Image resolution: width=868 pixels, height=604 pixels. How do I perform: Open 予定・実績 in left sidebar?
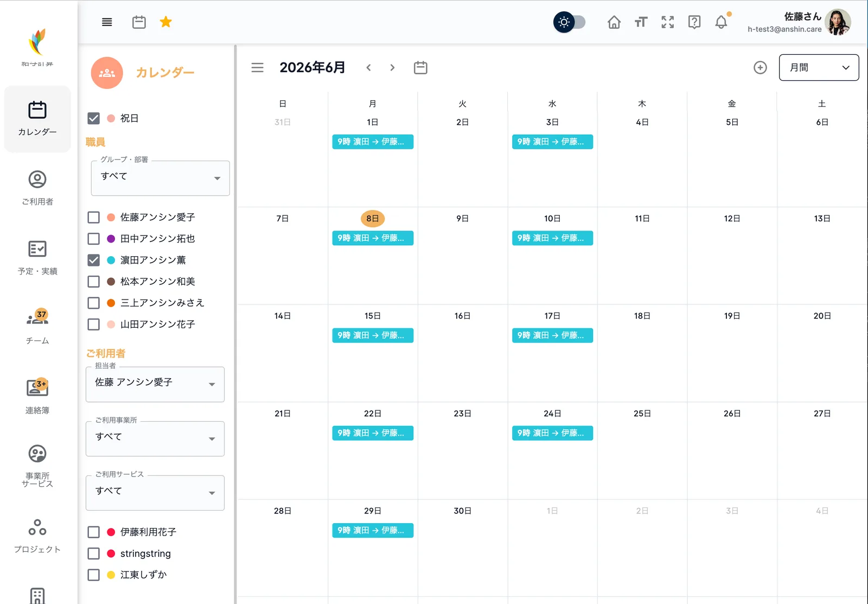[37, 257]
